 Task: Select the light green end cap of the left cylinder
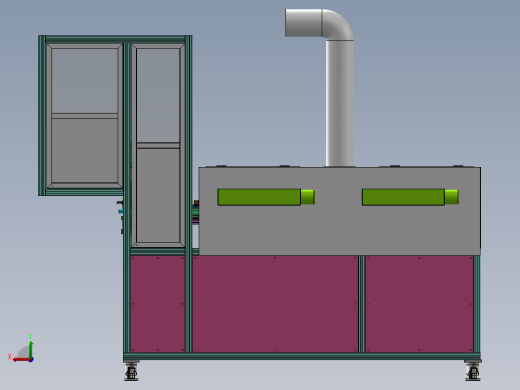308,197
